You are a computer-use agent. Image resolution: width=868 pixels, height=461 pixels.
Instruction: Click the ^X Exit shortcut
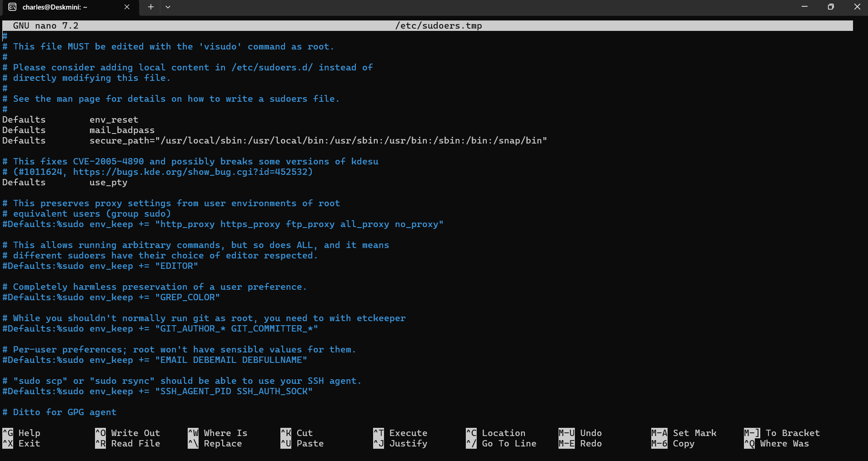[22, 443]
